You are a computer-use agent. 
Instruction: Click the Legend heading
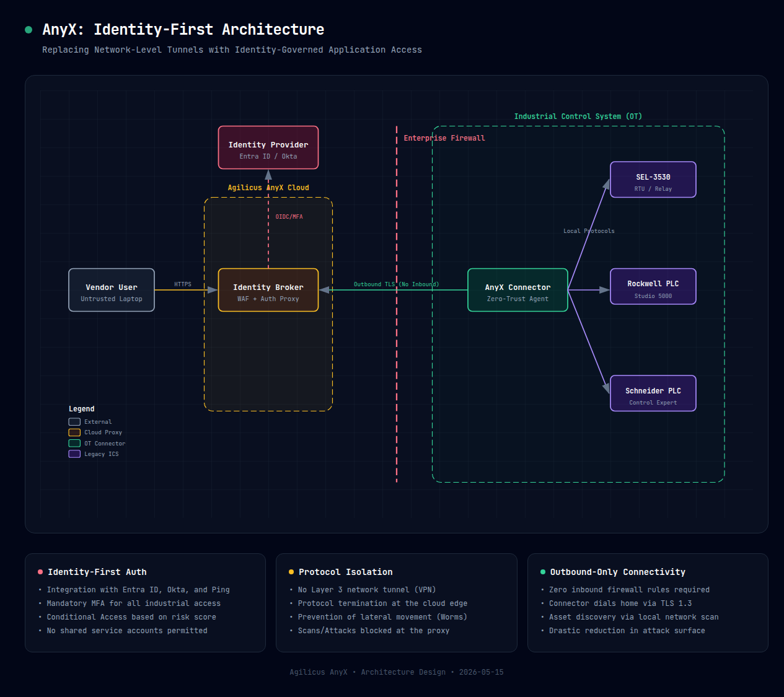coord(82,409)
